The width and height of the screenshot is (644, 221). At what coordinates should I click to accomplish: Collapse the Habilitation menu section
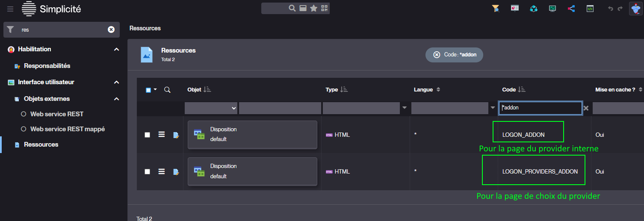click(116, 50)
